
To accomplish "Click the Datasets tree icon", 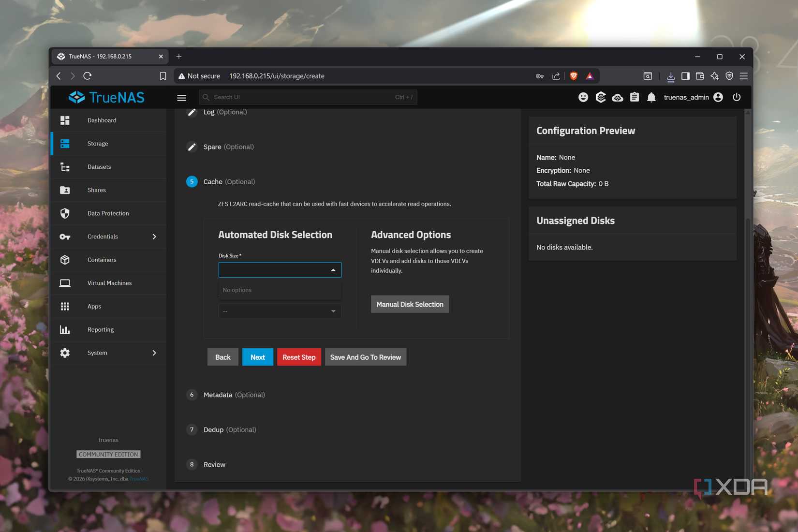I will [x=65, y=167].
